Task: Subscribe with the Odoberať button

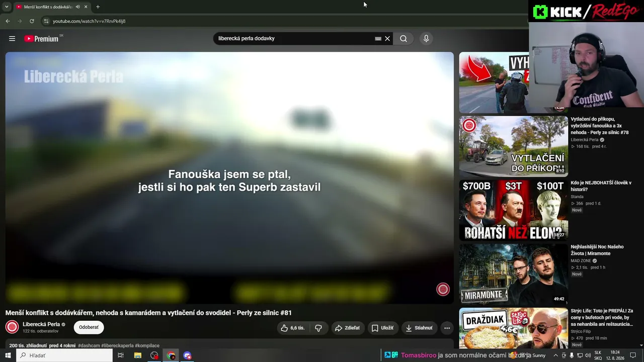Action: point(89,327)
